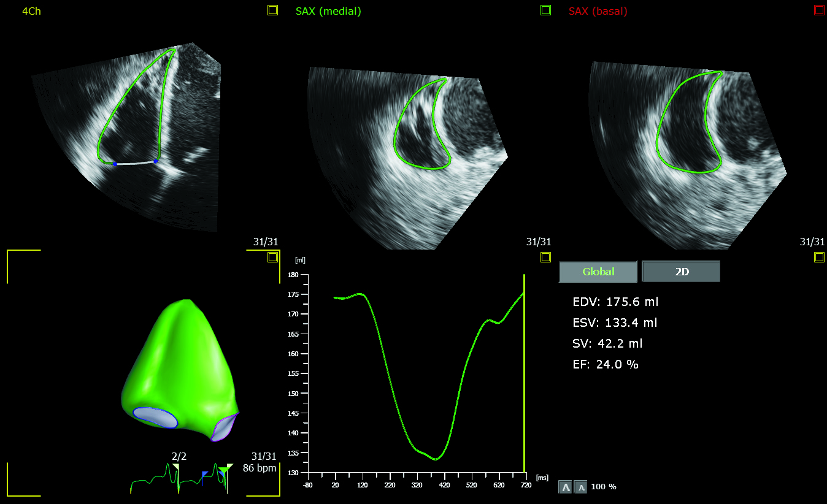Click the right blue annulus point in 4Ch view
The width and height of the screenshot is (827, 504).
point(156,161)
